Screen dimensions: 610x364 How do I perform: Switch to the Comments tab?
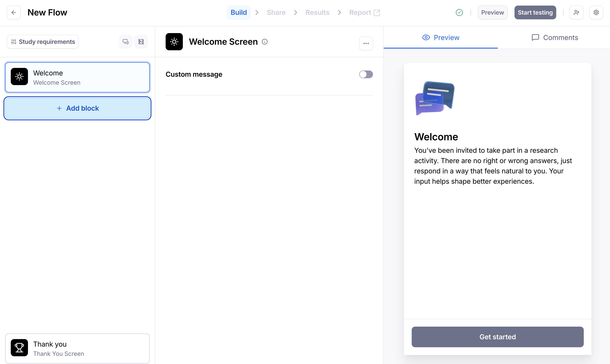pyautogui.click(x=555, y=38)
